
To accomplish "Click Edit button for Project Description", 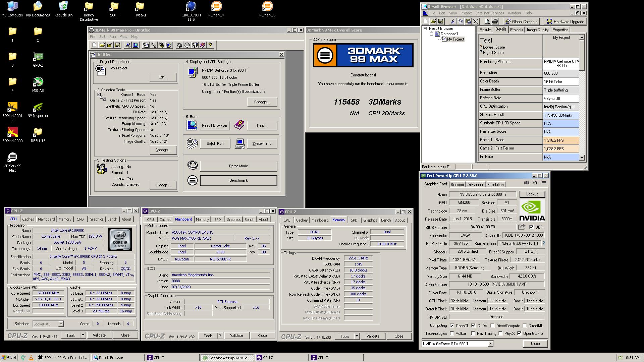I will point(163,77).
